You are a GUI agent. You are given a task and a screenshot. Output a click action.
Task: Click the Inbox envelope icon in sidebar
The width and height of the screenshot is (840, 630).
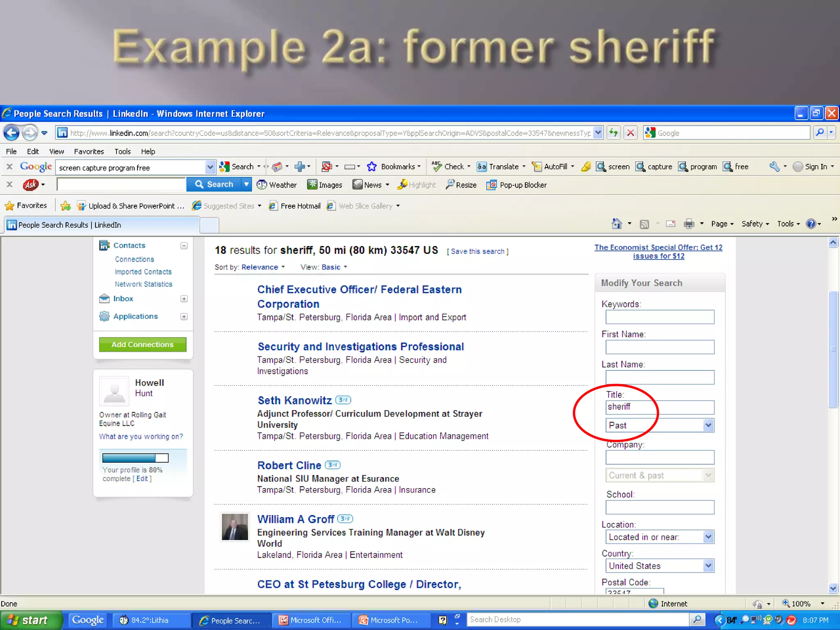(x=105, y=299)
